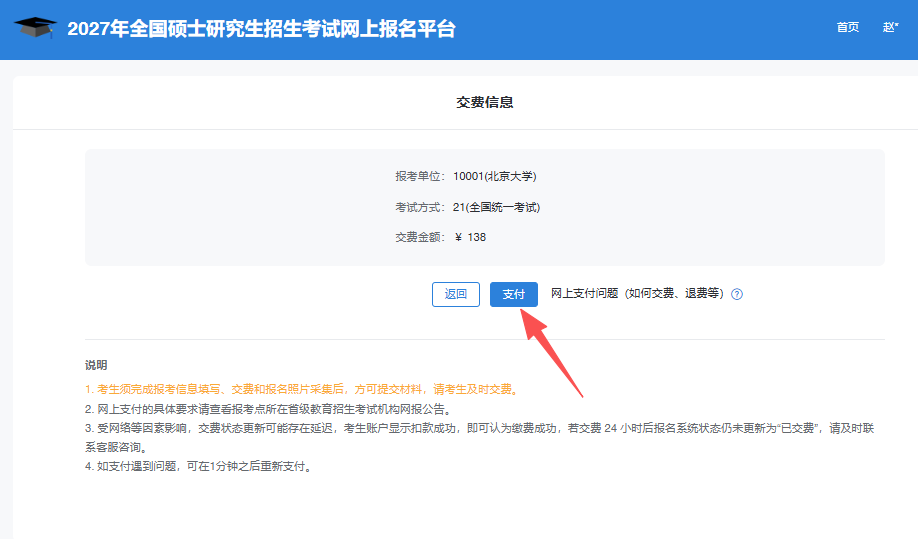Click the 交费金额 label
918x539 pixels.
(420, 237)
